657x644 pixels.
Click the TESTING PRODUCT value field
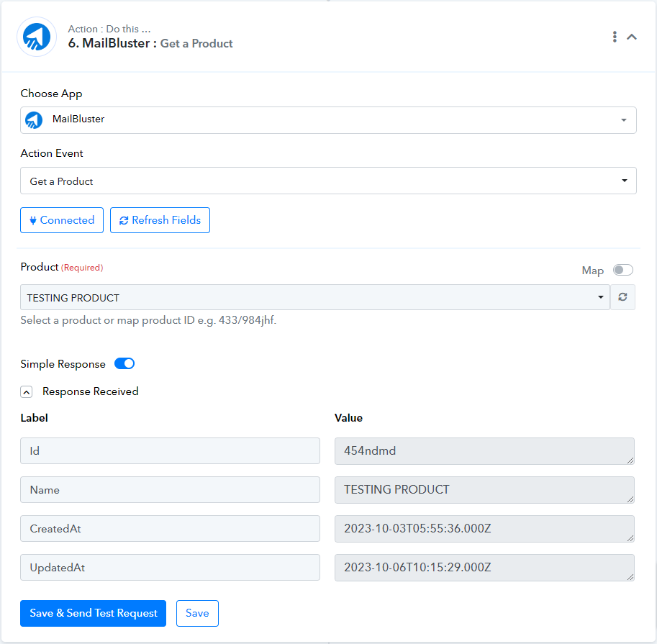(484, 490)
